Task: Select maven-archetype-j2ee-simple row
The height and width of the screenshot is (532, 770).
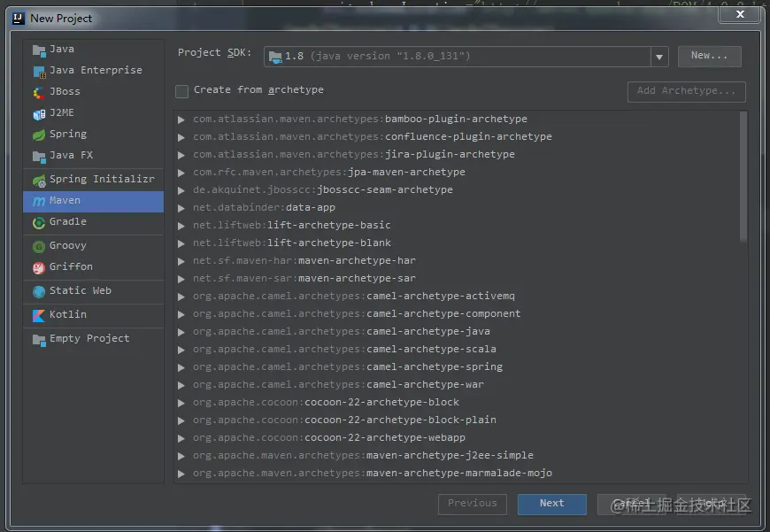Action: tap(457, 455)
